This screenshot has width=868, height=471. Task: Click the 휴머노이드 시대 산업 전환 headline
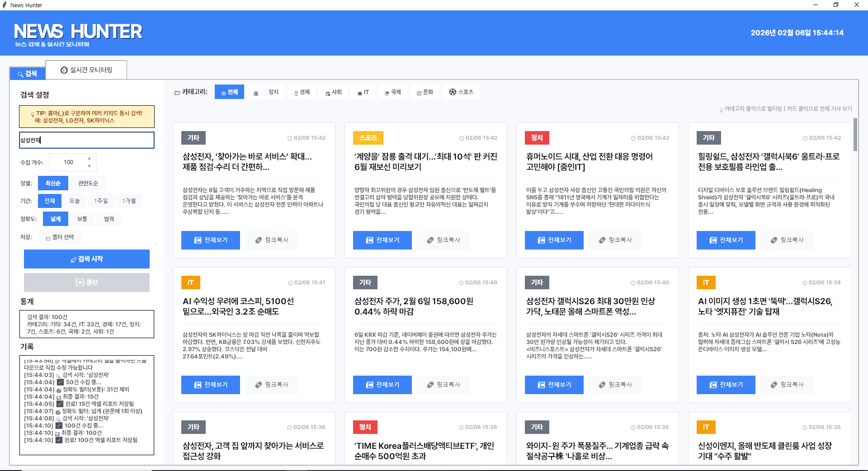[589, 161]
